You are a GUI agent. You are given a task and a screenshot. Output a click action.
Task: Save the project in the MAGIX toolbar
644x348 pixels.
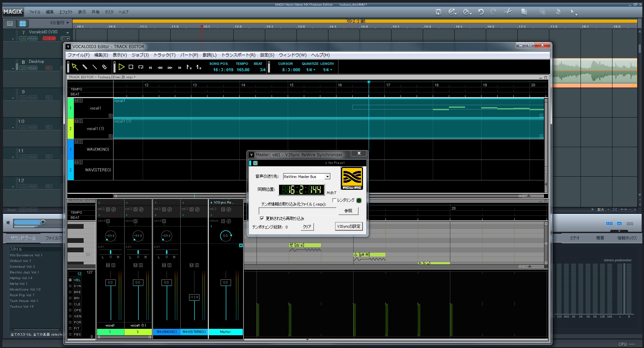439,12
